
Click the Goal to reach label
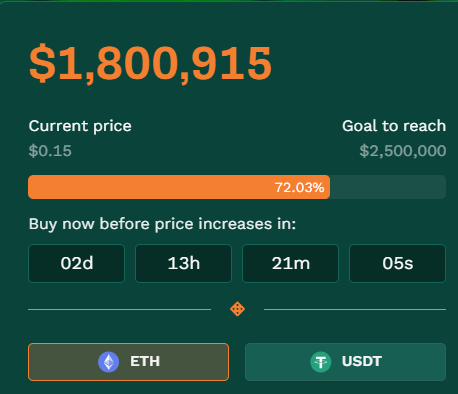[394, 126]
